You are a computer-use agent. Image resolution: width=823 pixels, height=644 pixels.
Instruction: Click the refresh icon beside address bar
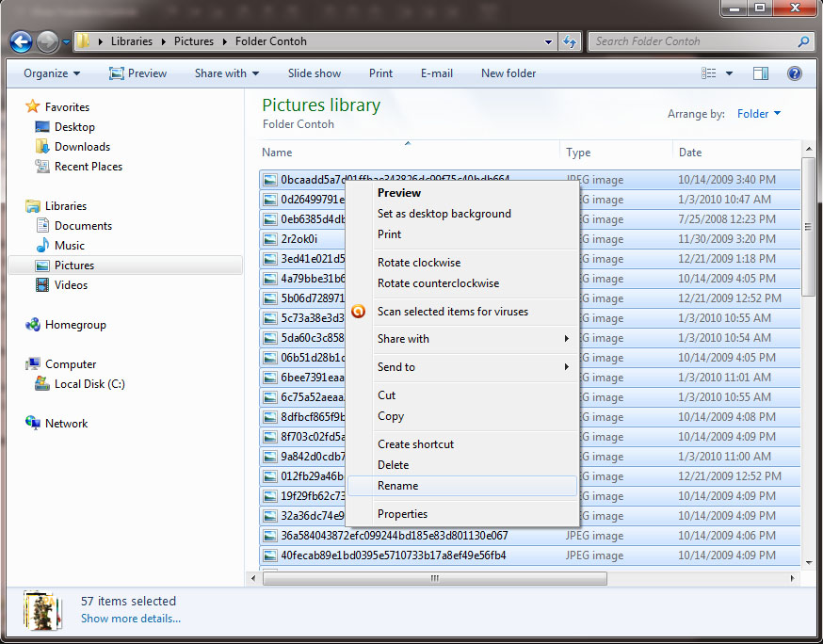(570, 41)
